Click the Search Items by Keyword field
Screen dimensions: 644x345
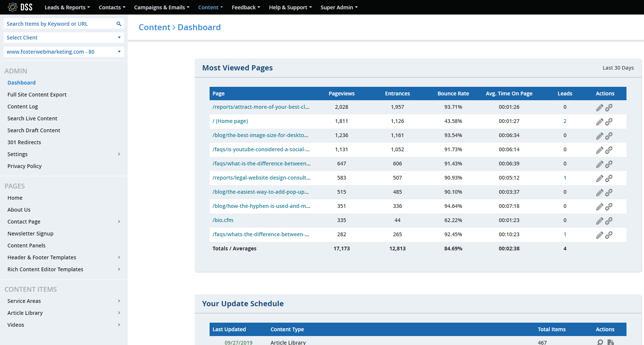coord(60,24)
